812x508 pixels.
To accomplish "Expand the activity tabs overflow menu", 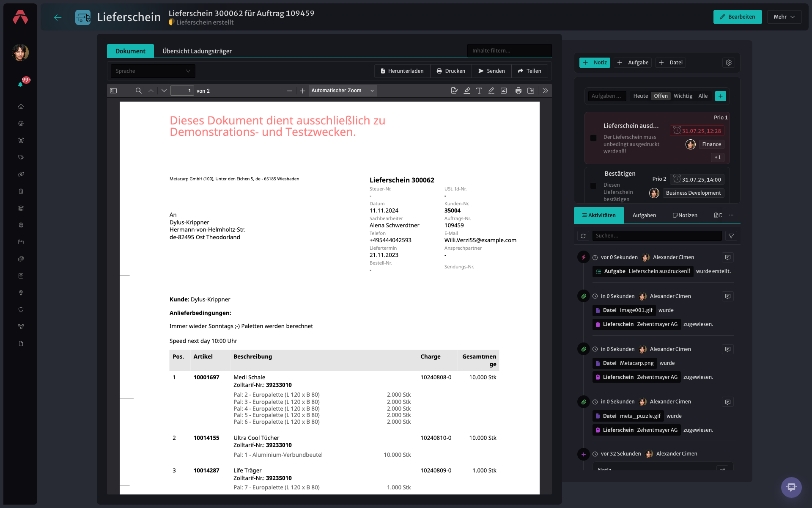I will click(731, 215).
